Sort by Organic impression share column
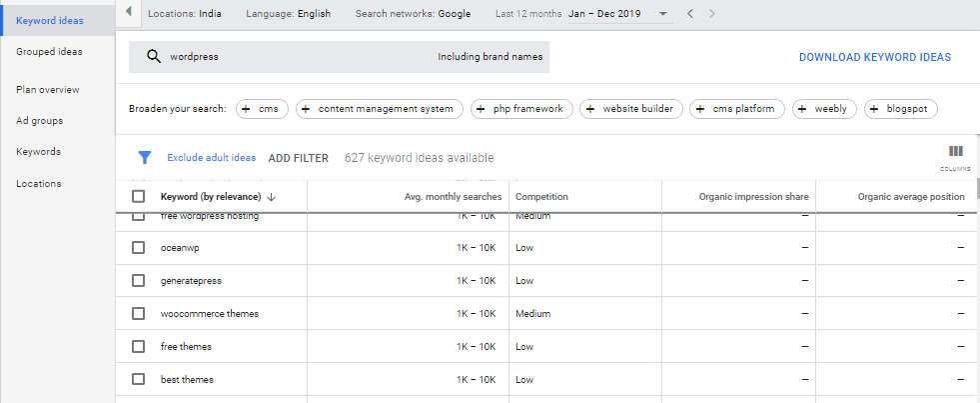Viewport: 980px width, 403px height. (754, 196)
